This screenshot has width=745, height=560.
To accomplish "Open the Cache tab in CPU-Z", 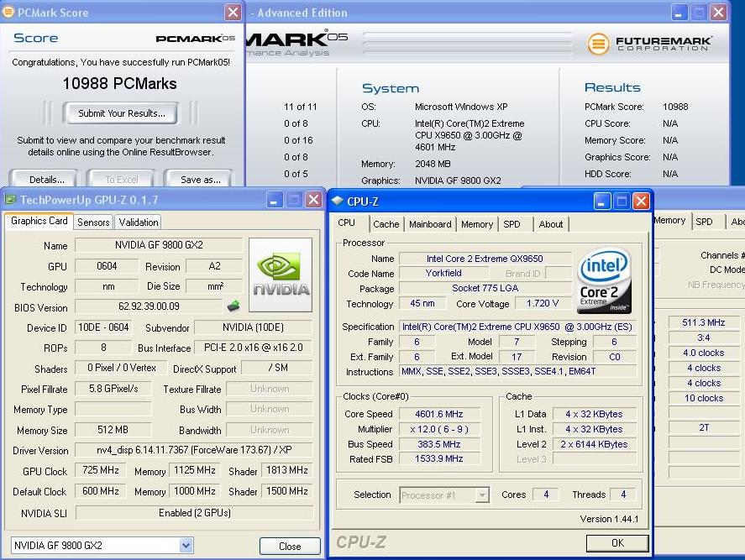I will [x=386, y=224].
